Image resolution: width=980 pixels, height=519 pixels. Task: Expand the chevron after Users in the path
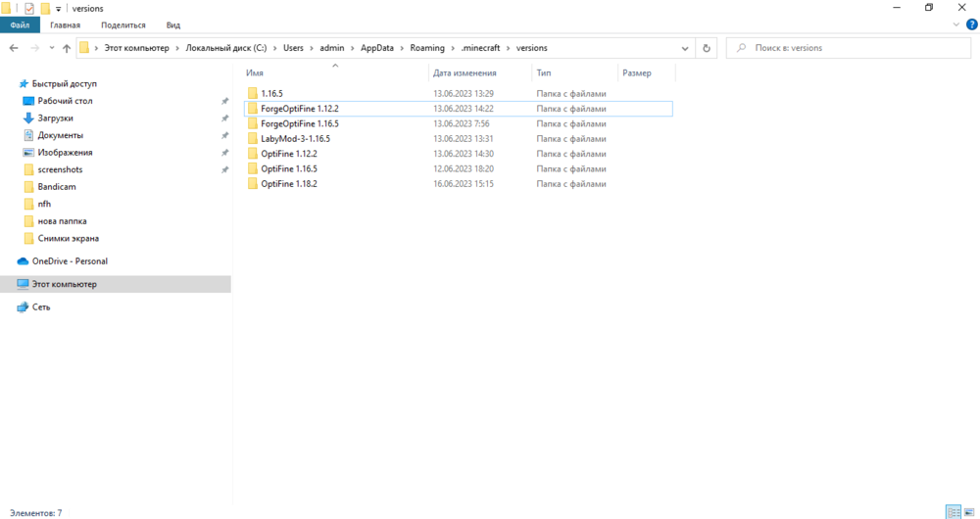[312, 48]
